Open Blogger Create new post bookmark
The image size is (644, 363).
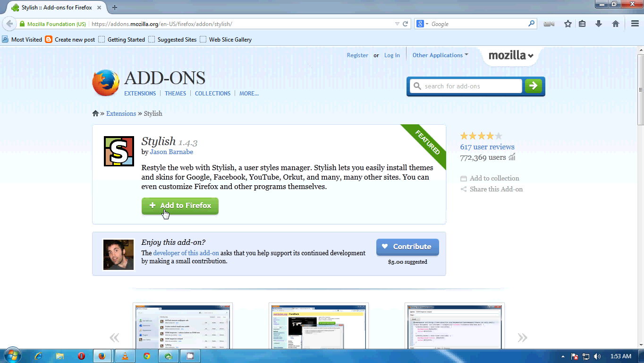70,40
